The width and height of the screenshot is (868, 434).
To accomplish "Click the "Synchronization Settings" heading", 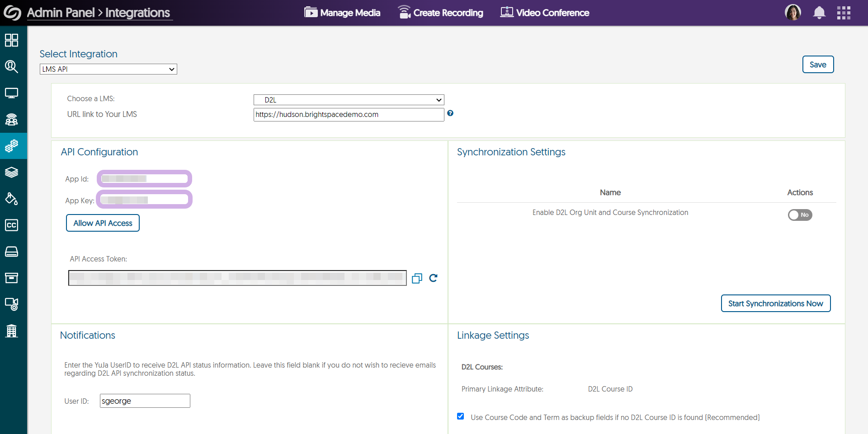I will [x=511, y=152].
